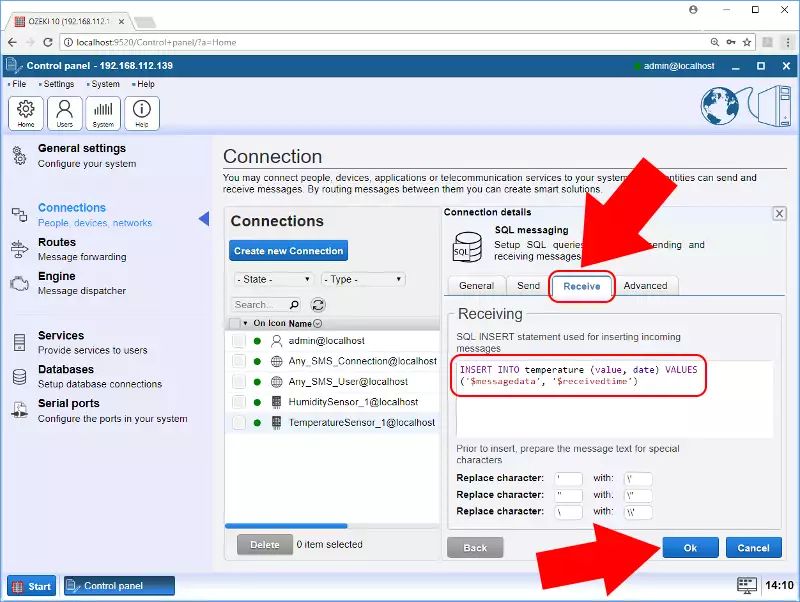The image size is (800, 602).
Task: Click the search magnifier in Connections
Action: coord(294,305)
